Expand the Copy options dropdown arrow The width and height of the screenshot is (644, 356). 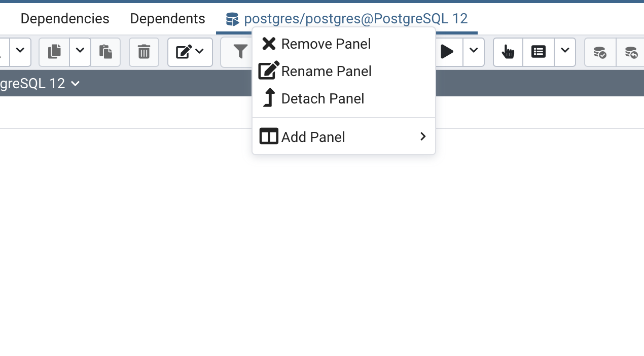coord(80,52)
